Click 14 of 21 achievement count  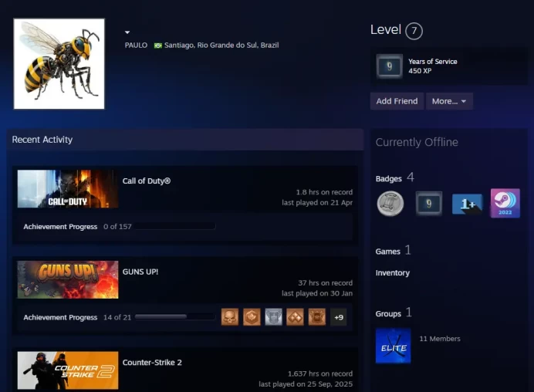pyautogui.click(x=117, y=317)
